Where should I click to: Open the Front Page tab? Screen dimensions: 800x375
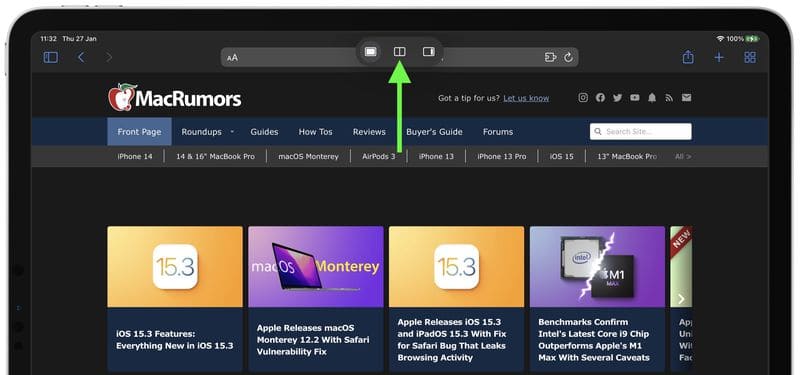139,132
